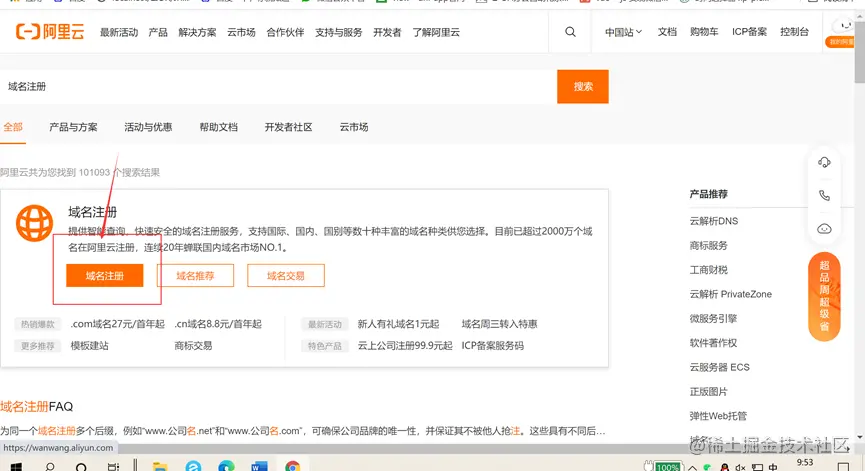Open the 控制台 console link
Image resolution: width=865 pixels, height=471 pixels.
pos(794,32)
